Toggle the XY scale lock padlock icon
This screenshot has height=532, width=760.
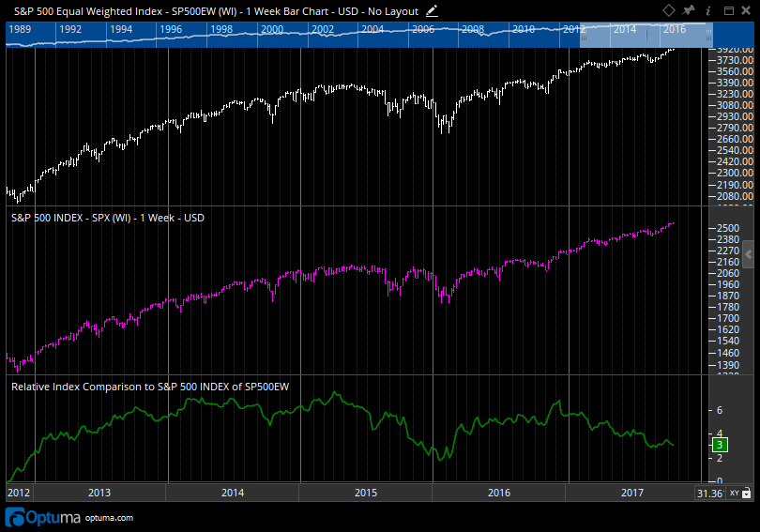pos(747,493)
